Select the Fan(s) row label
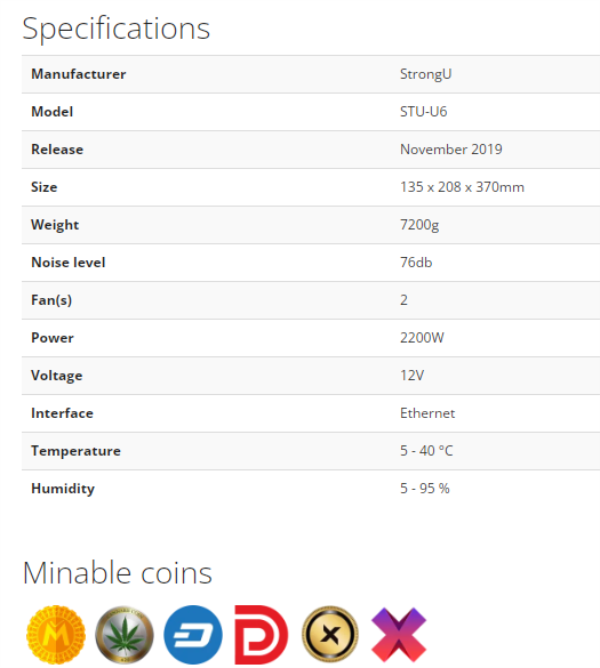Image resolution: width=600 pixels, height=668 pixels. [x=52, y=300]
